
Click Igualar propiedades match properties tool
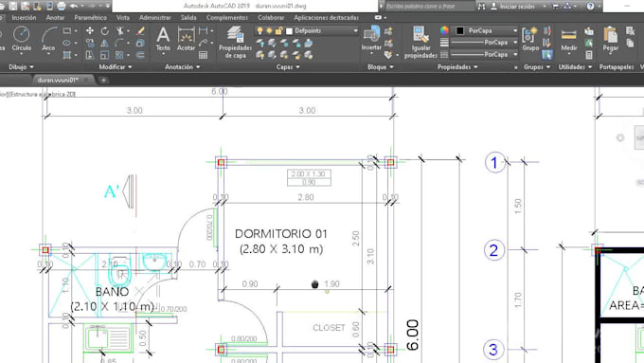(420, 42)
